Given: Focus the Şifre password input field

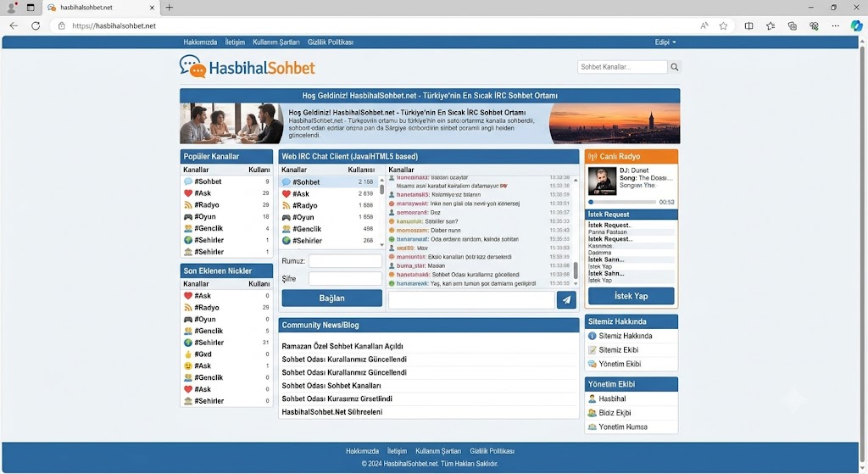Looking at the screenshot, I should [346, 278].
